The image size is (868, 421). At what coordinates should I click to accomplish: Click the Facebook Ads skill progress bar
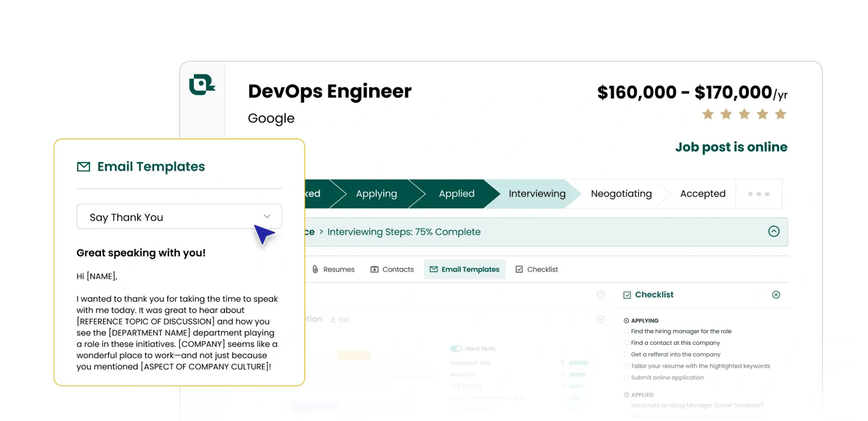(579, 363)
